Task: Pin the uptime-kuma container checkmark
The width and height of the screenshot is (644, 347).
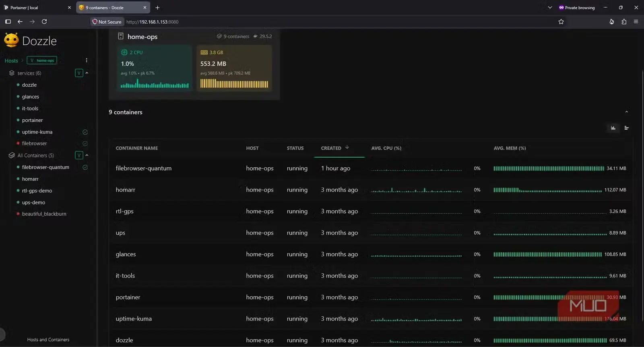Action: click(85, 132)
